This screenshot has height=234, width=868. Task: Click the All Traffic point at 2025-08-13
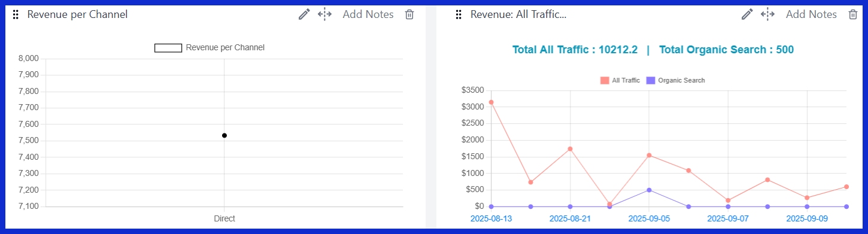tap(491, 102)
